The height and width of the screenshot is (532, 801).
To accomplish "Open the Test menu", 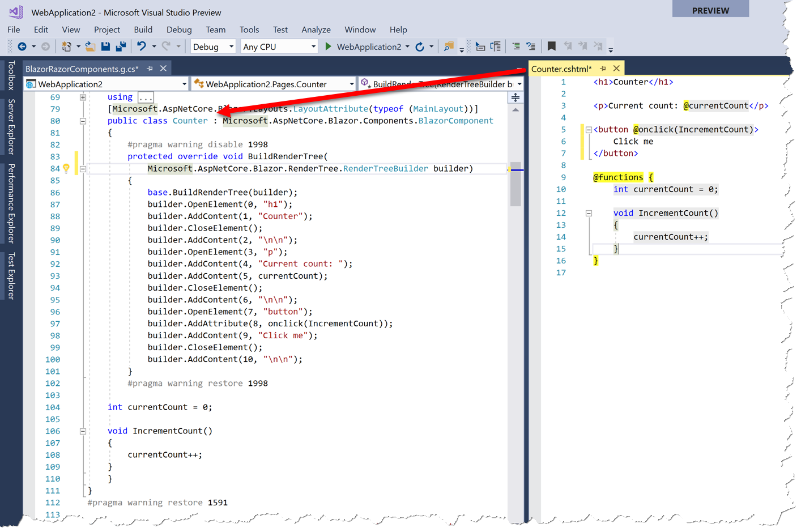I will [280, 29].
